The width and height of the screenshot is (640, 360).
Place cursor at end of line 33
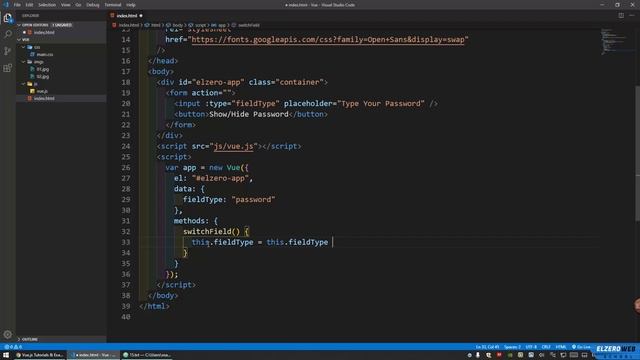333,242
